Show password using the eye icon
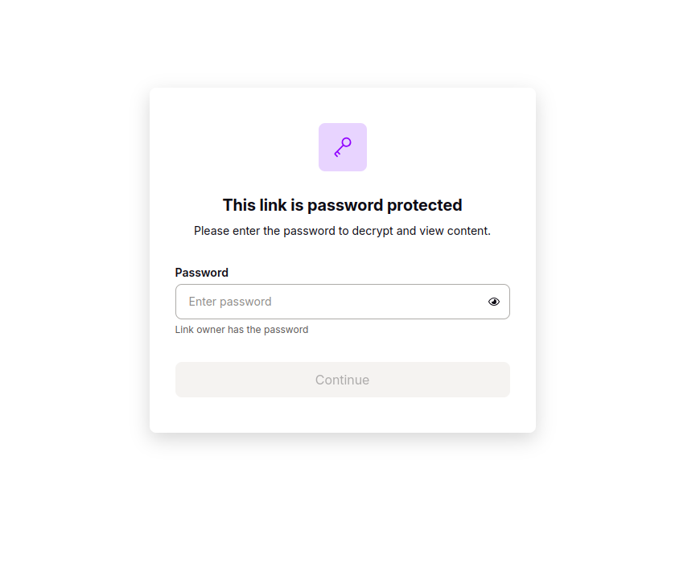The width and height of the screenshot is (700, 588). tap(494, 302)
